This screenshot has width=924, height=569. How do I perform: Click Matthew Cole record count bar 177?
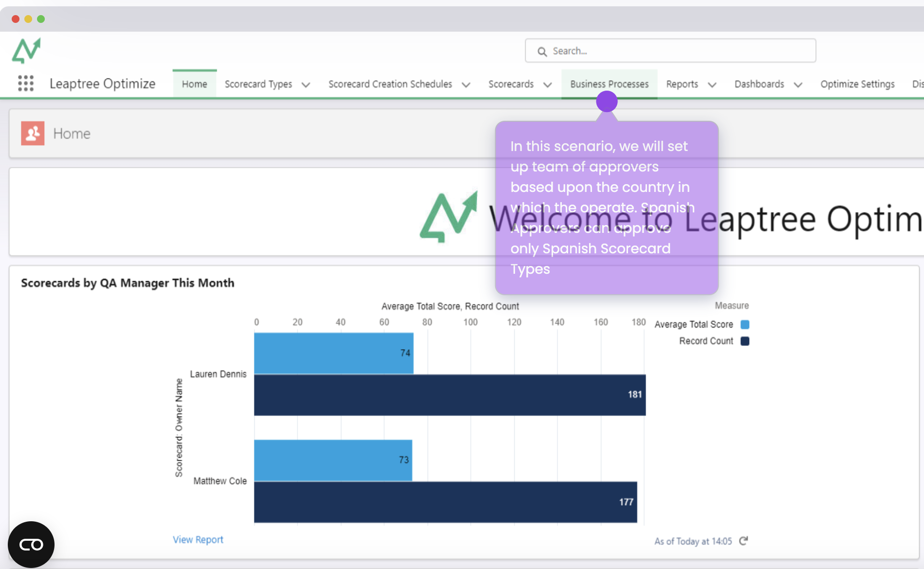(445, 502)
